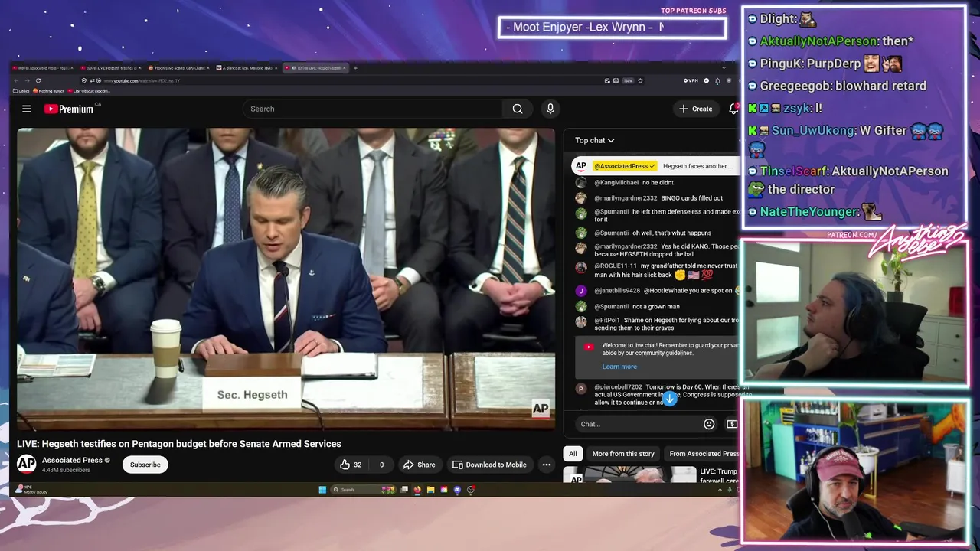The width and height of the screenshot is (980, 551).
Task: Select the All filter chip
Action: tap(573, 454)
